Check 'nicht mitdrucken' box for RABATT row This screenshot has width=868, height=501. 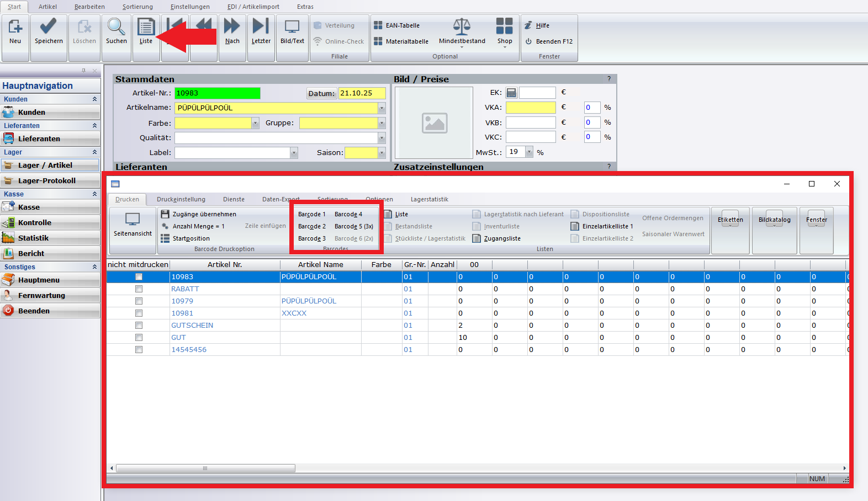[x=139, y=289]
